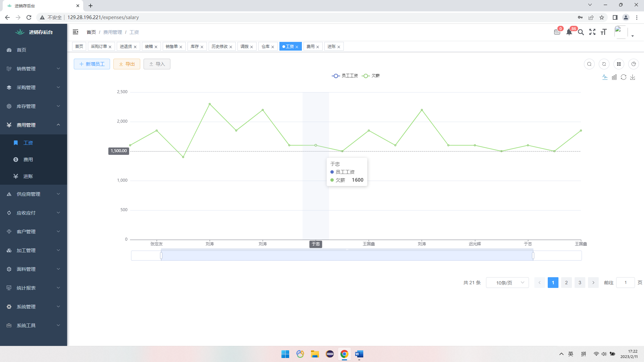
Task: Go to page 3
Action: pyautogui.click(x=580, y=283)
